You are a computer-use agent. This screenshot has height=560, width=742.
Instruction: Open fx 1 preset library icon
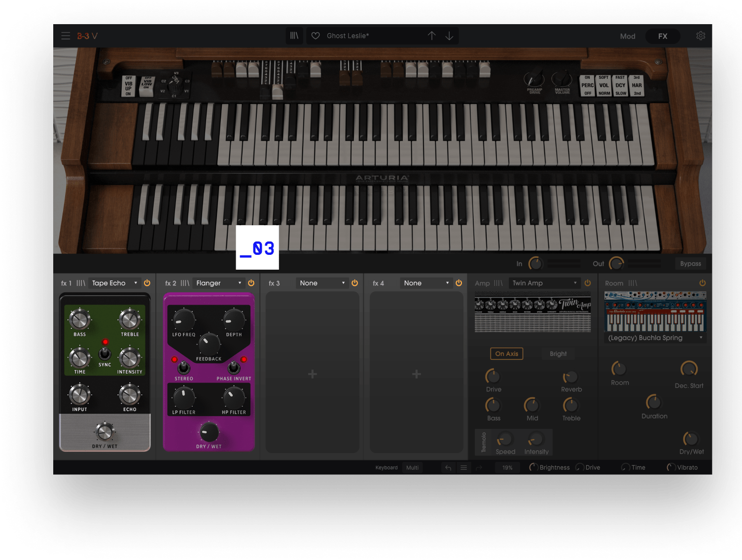pos(81,283)
